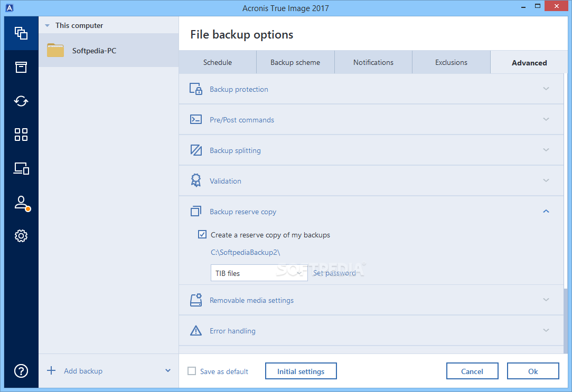Click the Validation ribbon badge icon
This screenshot has width=572, height=392.
tap(196, 180)
